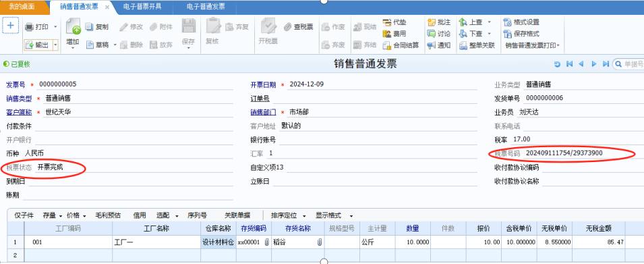Screen dimensions: 644x264
Task: Click the 仅子件 grid toolbar button
Action: (24, 215)
